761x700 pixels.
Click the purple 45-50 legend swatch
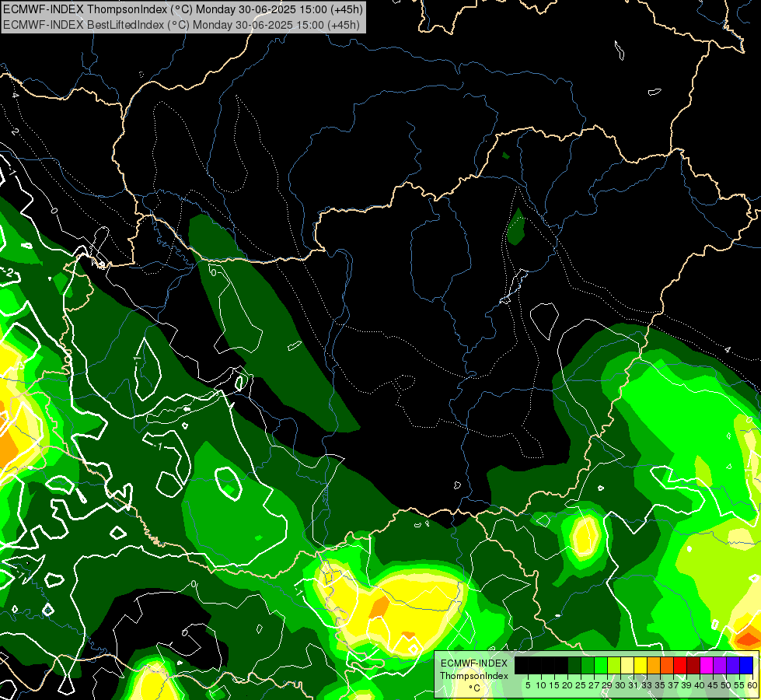tap(720, 665)
